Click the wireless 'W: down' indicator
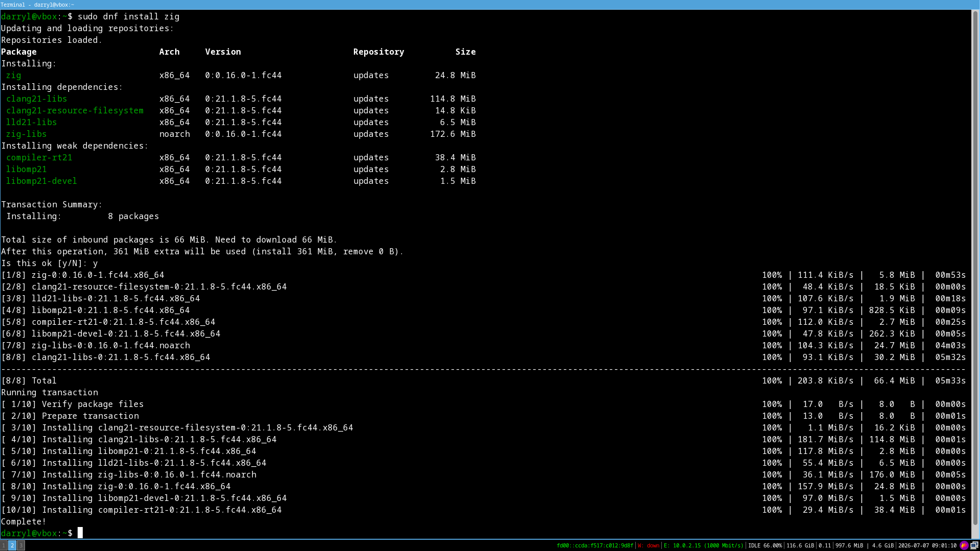The image size is (980, 551). click(x=649, y=545)
